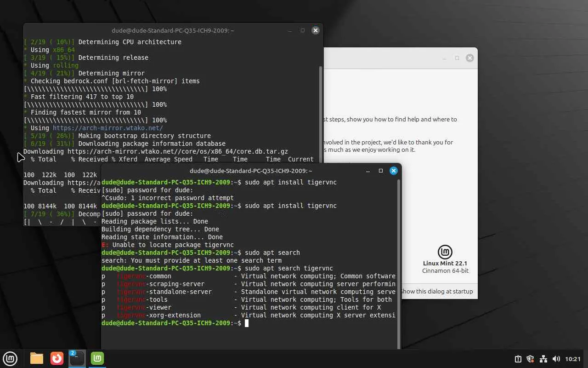
Task: Click the tigervnc-common package row
Action: (249, 276)
